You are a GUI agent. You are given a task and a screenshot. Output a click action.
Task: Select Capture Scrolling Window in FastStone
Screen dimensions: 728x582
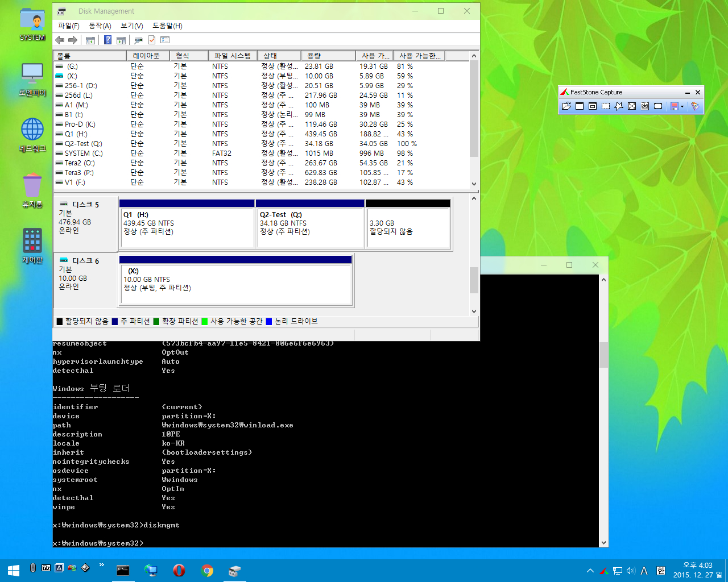(x=645, y=106)
